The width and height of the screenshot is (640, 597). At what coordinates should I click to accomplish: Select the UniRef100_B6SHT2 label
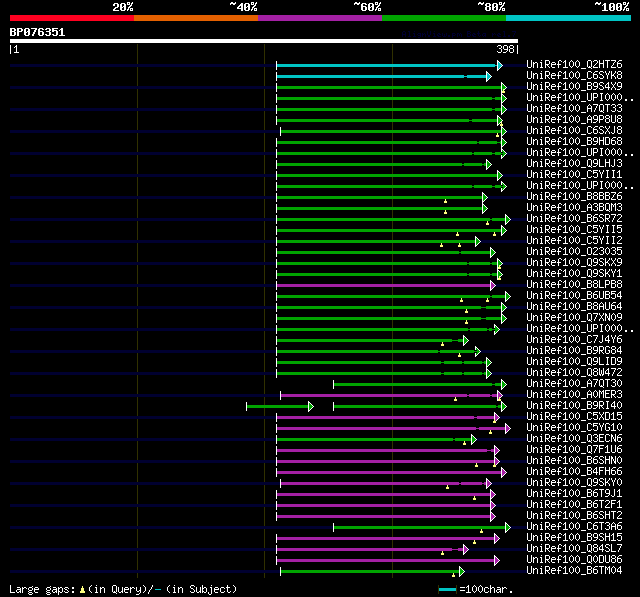[574, 516]
